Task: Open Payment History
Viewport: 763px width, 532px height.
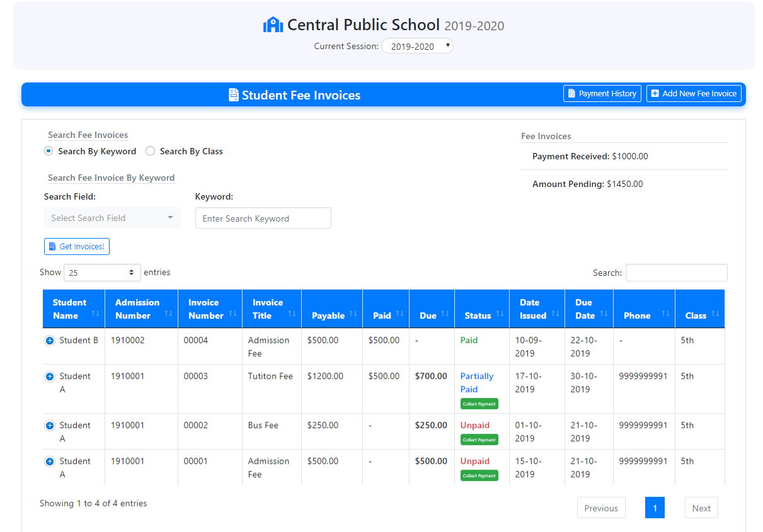Action: pyautogui.click(x=602, y=94)
